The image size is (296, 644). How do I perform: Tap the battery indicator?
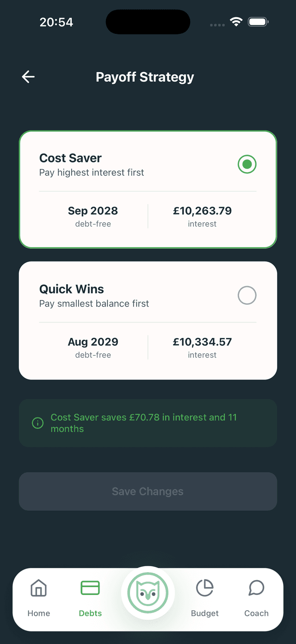pyautogui.click(x=258, y=21)
